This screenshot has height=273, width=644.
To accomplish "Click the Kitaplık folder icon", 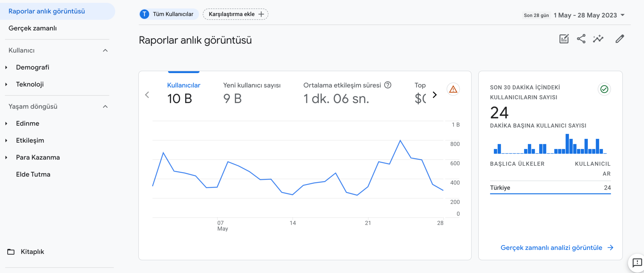I will (11, 251).
